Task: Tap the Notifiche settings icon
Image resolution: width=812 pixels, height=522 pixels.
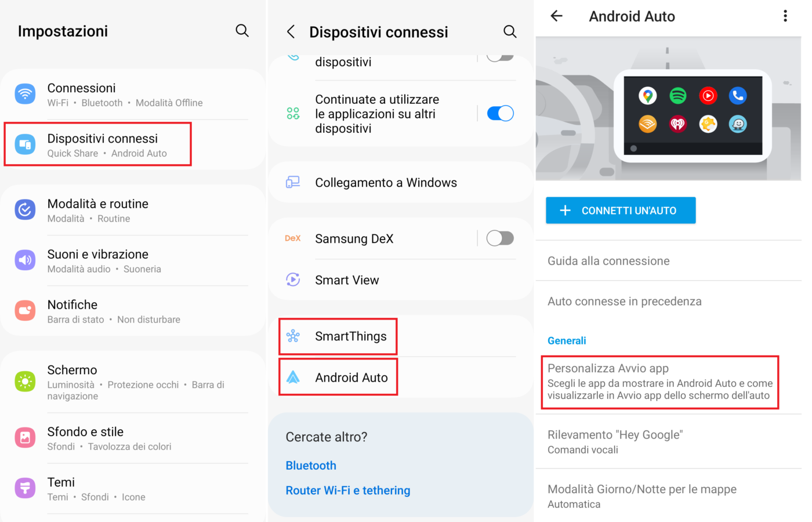Action: (25, 311)
